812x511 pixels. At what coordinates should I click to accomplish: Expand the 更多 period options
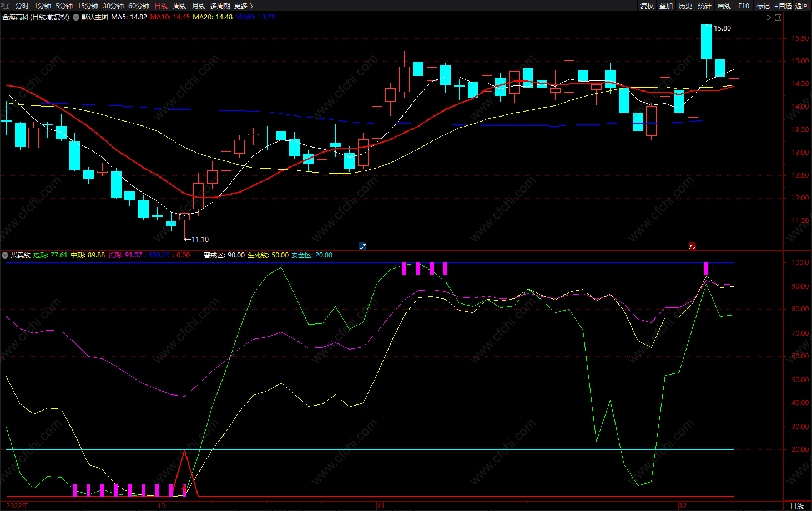244,6
